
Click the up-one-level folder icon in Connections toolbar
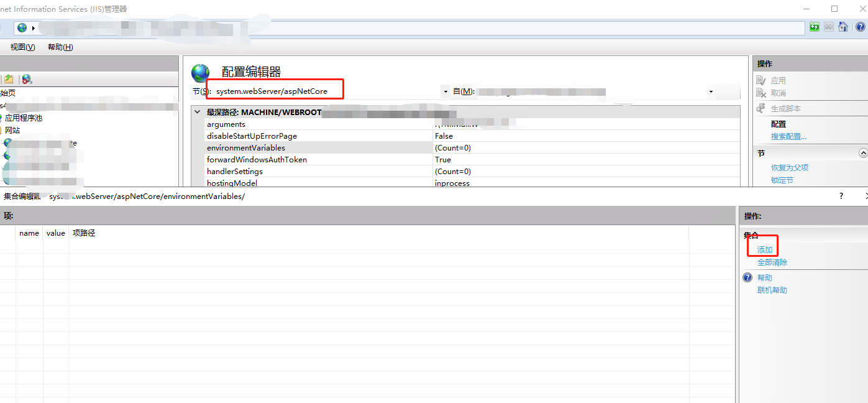(9, 79)
